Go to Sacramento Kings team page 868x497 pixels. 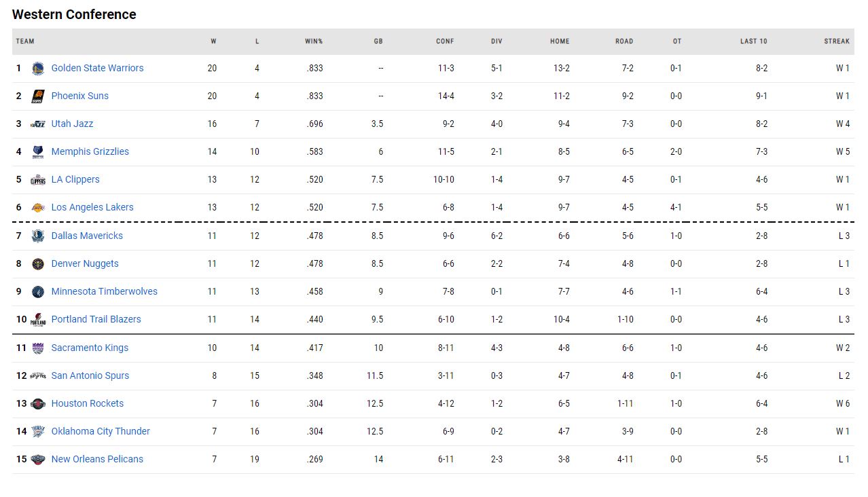(90, 348)
